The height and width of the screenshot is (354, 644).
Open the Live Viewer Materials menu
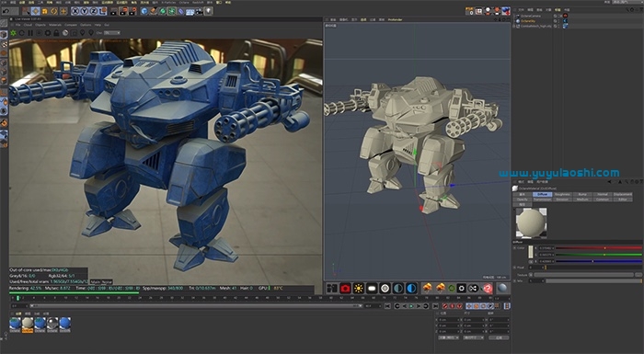[x=55, y=25]
